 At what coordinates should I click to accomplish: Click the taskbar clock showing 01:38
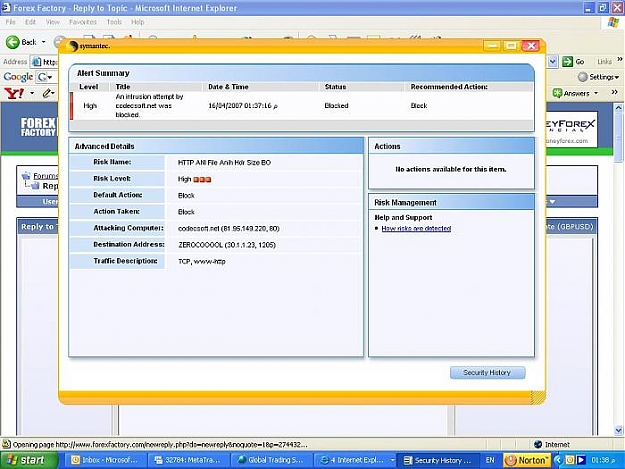click(603, 460)
